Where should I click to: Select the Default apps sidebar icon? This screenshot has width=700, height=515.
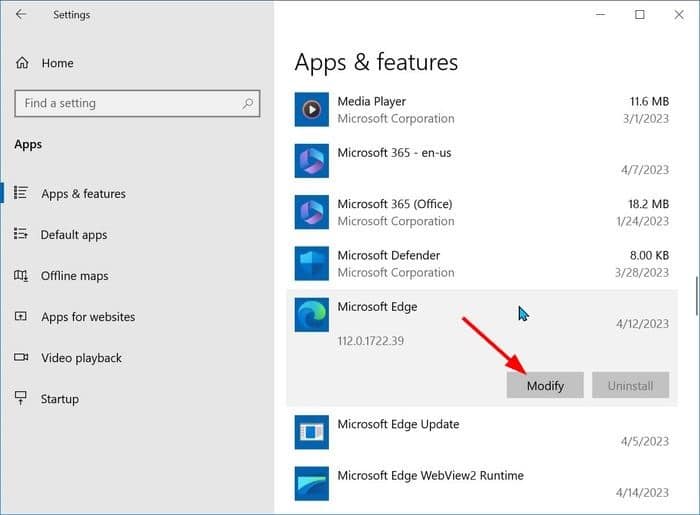21,234
